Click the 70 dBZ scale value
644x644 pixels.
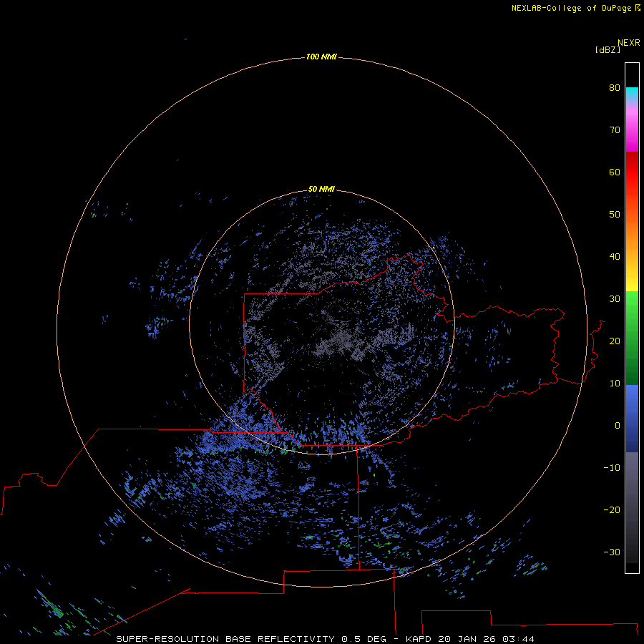click(615, 130)
